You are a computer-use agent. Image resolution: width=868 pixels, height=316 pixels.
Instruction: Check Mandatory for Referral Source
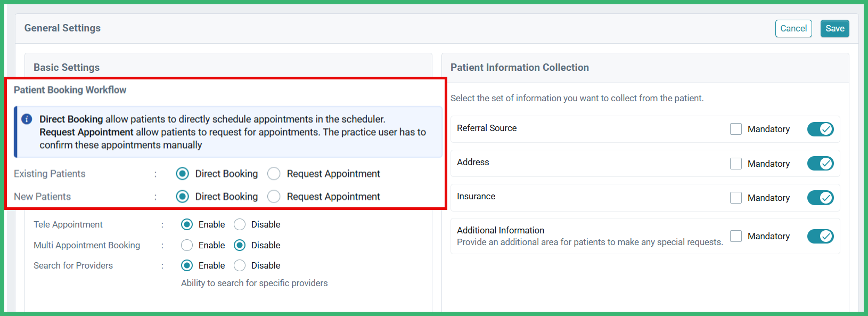[x=735, y=129]
